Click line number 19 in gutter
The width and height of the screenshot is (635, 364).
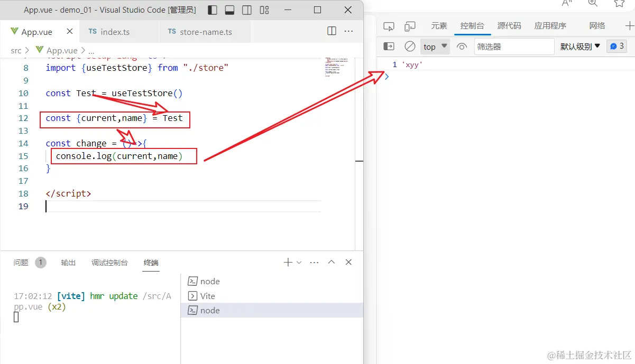(x=23, y=206)
